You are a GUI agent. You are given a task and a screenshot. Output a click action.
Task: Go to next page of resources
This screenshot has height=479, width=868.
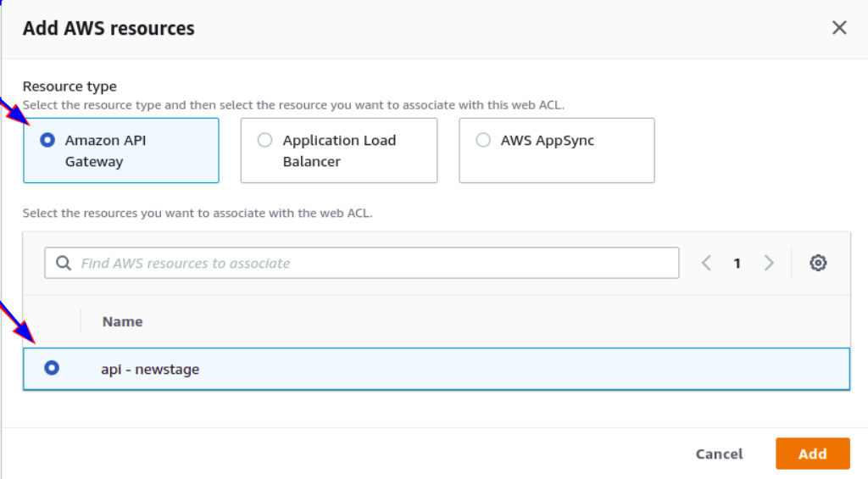tap(769, 263)
